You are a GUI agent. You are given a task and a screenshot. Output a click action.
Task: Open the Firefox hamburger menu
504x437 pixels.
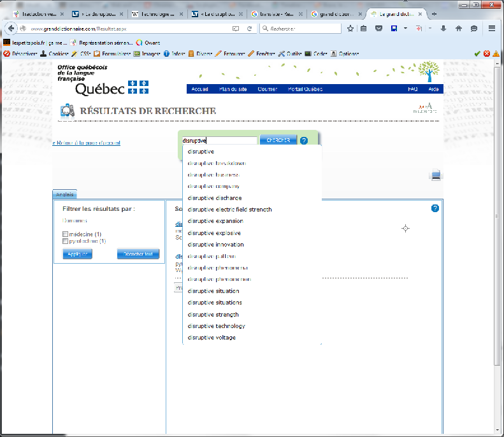pyautogui.click(x=492, y=29)
